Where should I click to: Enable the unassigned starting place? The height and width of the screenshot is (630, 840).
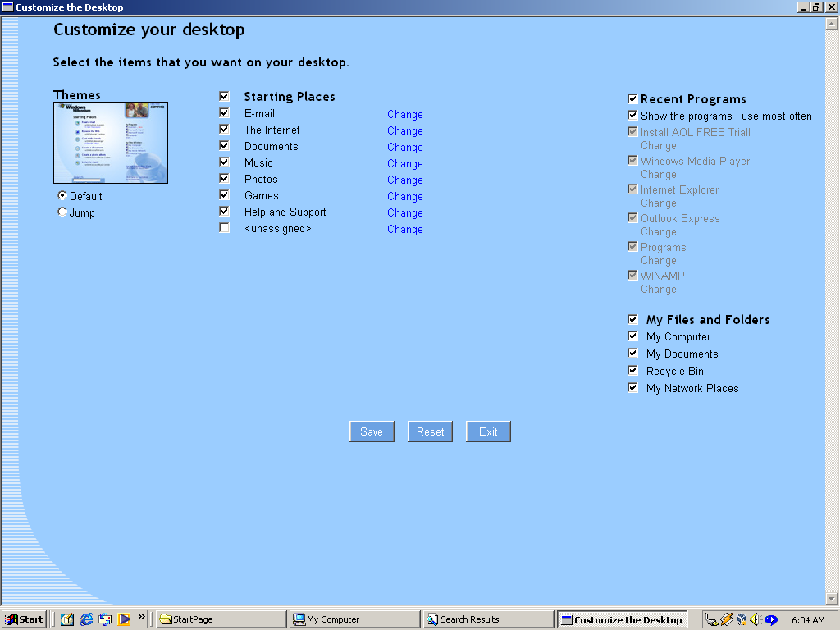tap(224, 227)
